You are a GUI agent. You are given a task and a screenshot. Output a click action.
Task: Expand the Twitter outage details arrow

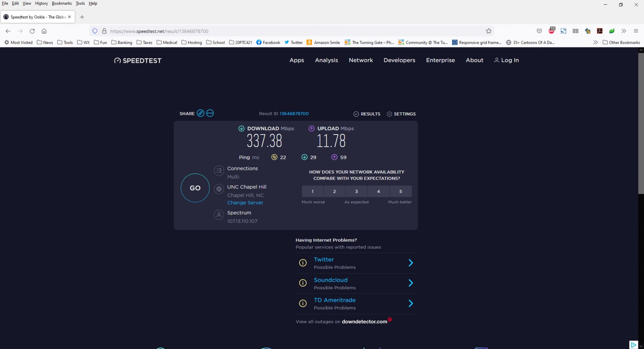[411, 263]
